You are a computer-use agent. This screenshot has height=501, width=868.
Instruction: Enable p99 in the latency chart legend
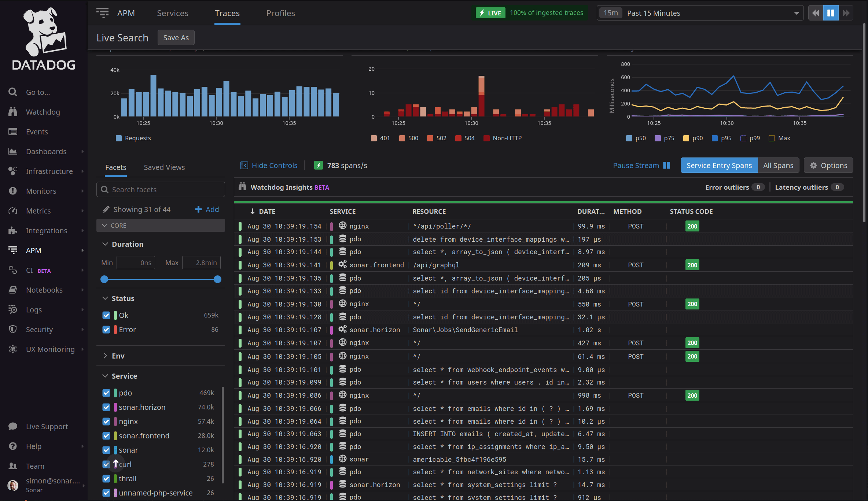(743, 138)
